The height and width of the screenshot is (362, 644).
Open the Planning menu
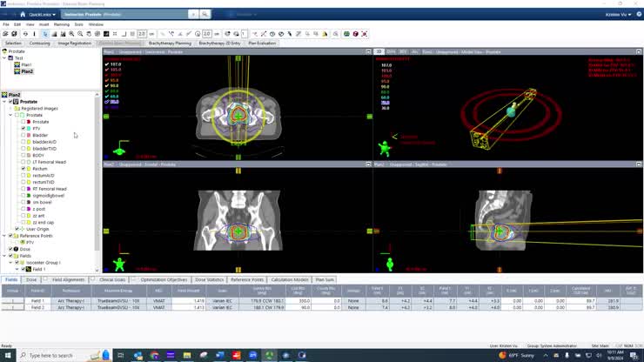(62, 24)
